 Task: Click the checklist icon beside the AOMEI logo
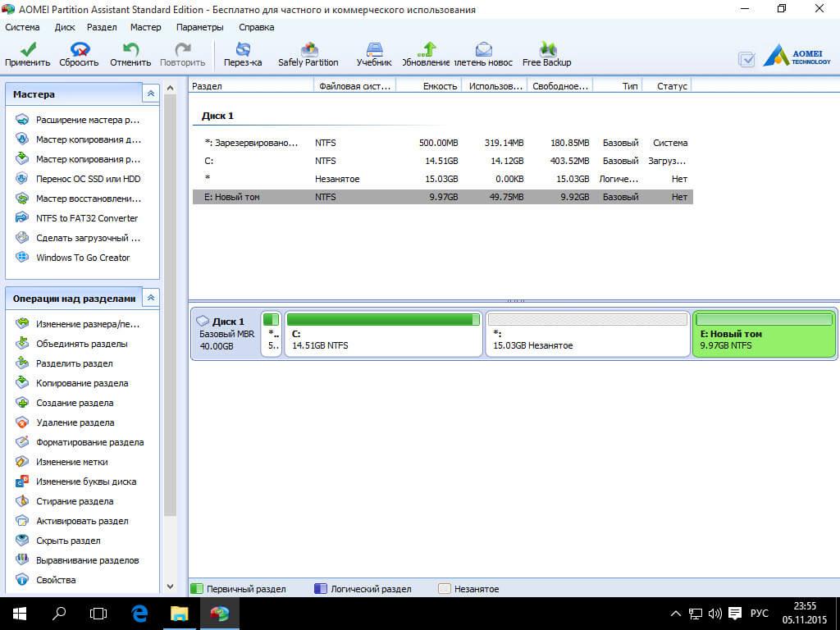pyautogui.click(x=746, y=58)
